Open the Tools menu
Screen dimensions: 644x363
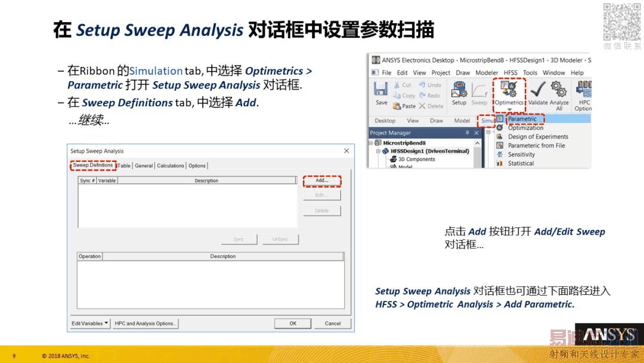pos(530,73)
